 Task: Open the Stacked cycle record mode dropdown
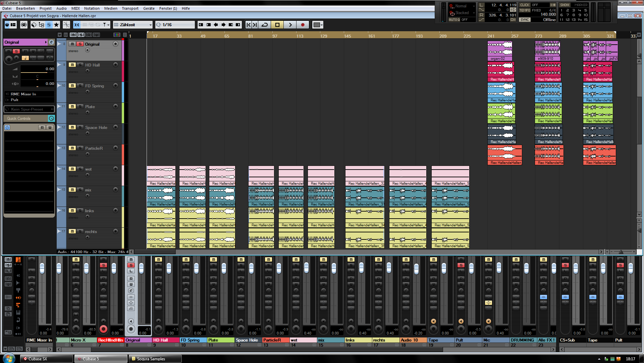tap(463, 13)
